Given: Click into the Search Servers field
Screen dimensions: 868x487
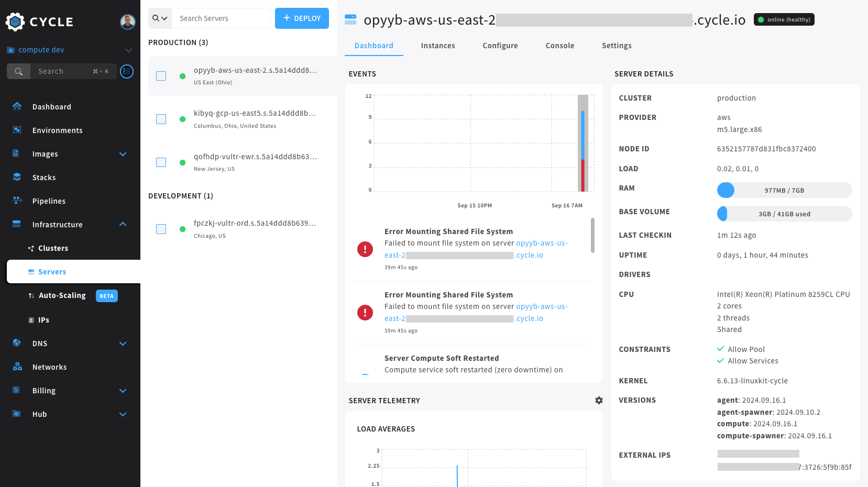Looking at the screenshot, I should pos(221,18).
